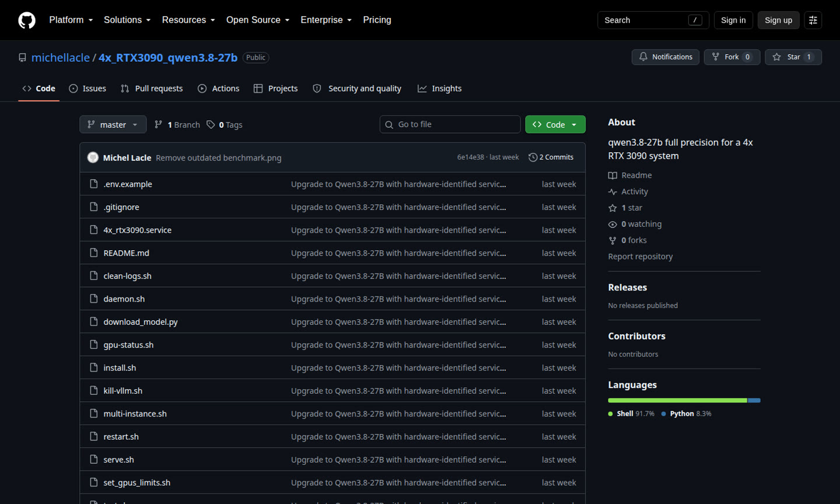
Task: Open the green Code dropdown
Action: coord(555,124)
